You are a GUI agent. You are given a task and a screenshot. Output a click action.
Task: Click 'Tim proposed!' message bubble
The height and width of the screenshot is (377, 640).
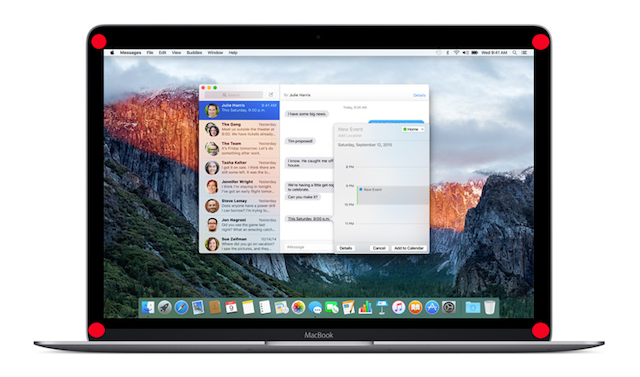pos(300,141)
